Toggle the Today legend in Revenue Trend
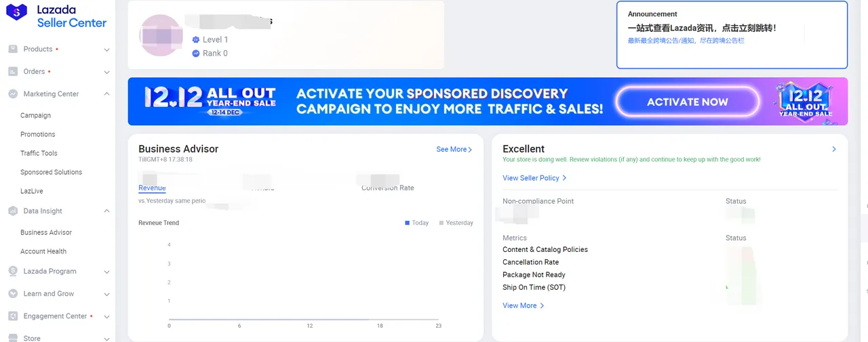This screenshot has width=868, height=342. (x=416, y=223)
